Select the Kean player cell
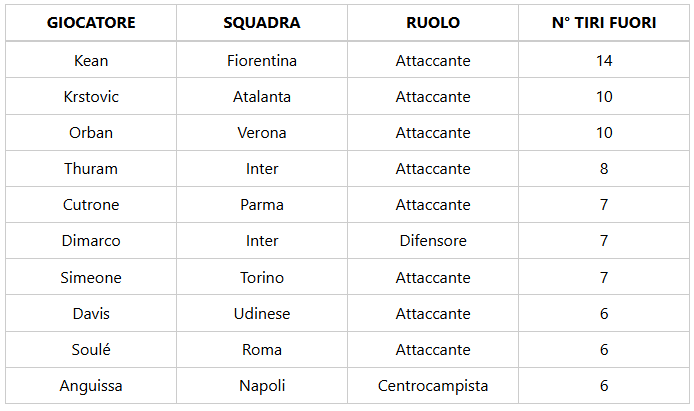Viewport: 694px width, 411px height. (x=91, y=61)
